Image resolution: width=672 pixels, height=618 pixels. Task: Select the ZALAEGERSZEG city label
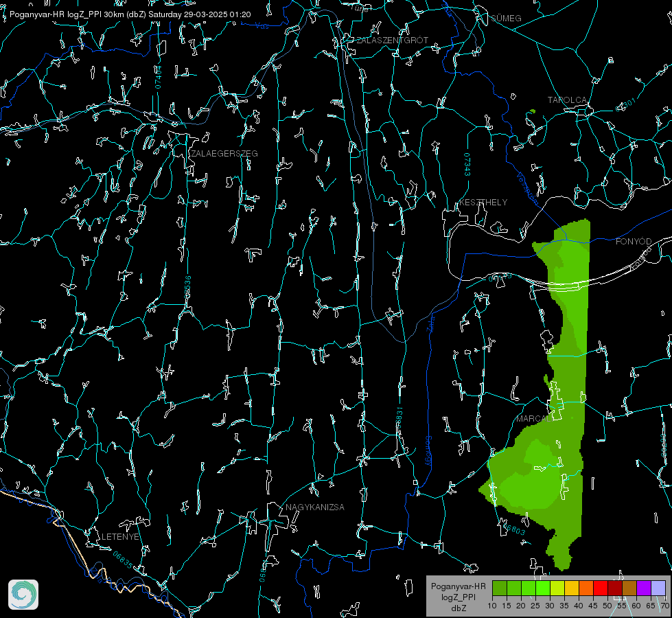224,154
